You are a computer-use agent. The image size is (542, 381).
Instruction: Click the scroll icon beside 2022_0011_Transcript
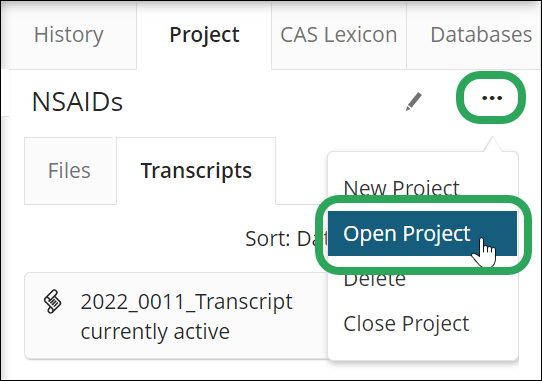(53, 302)
